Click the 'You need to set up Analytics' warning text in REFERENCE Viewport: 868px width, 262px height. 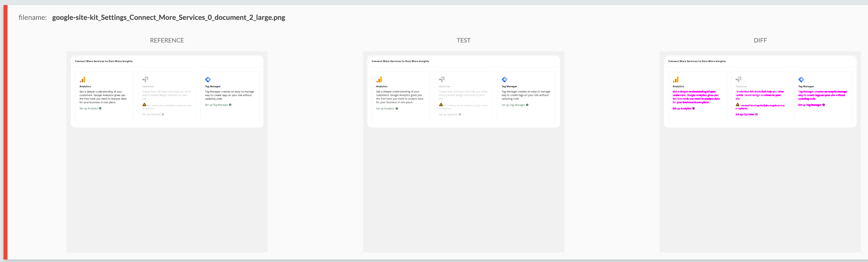point(167,107)
